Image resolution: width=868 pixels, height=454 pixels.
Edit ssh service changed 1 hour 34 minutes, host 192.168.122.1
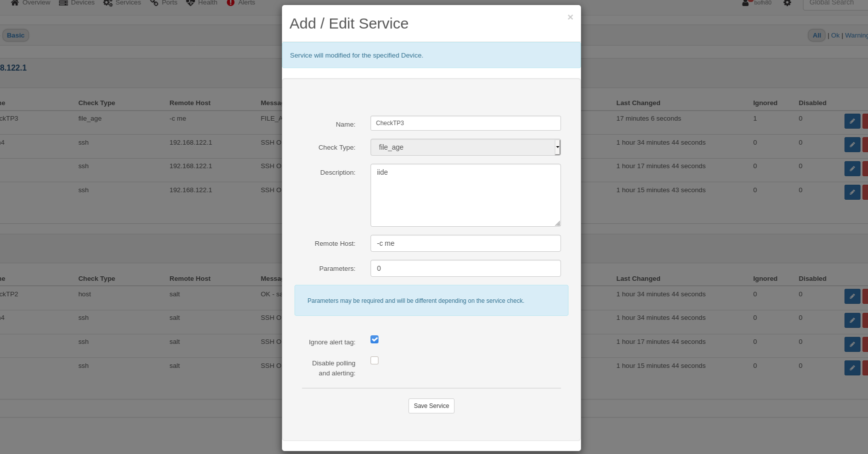coord(852,145)
